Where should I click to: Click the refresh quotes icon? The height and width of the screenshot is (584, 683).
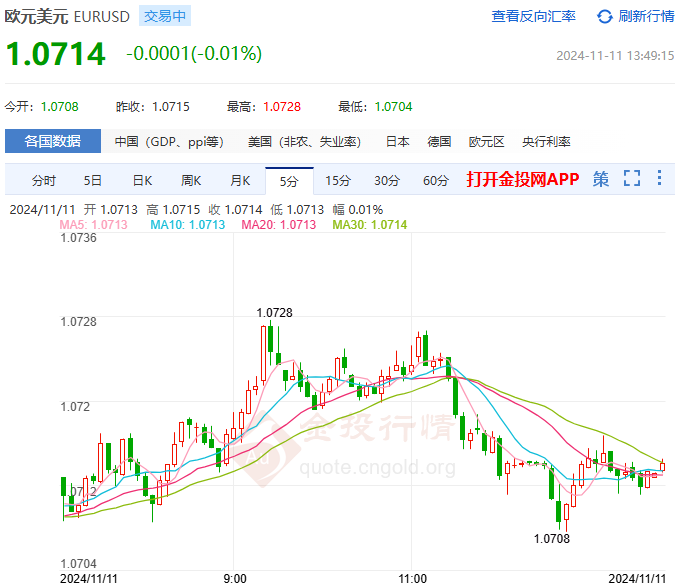605,16
